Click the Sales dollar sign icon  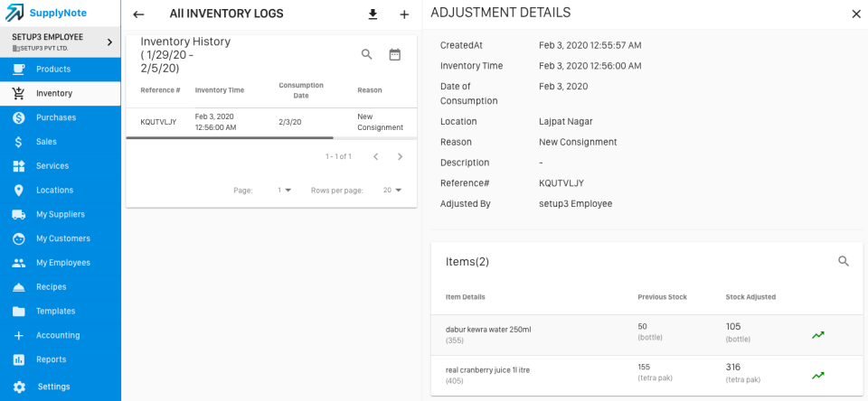point(19,142)
